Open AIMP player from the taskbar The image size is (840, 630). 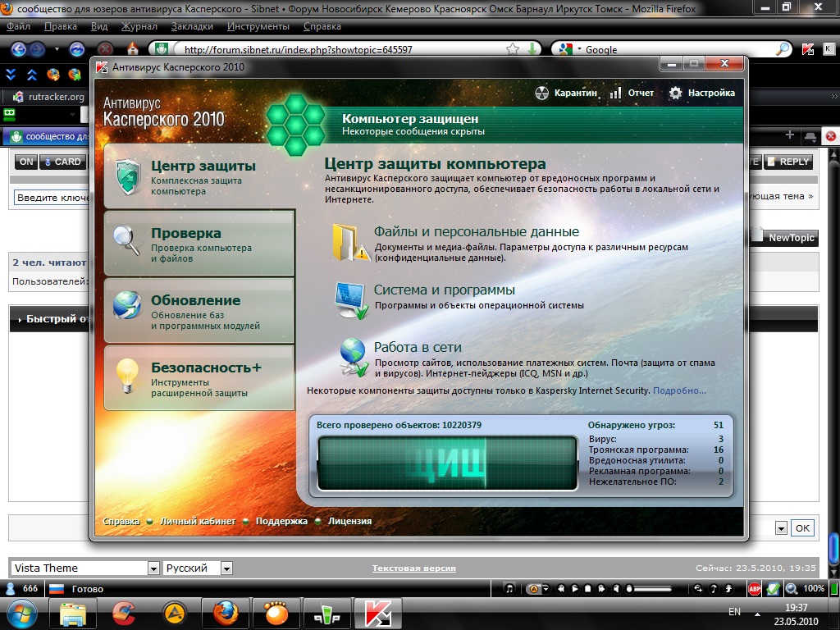(174, 614)
